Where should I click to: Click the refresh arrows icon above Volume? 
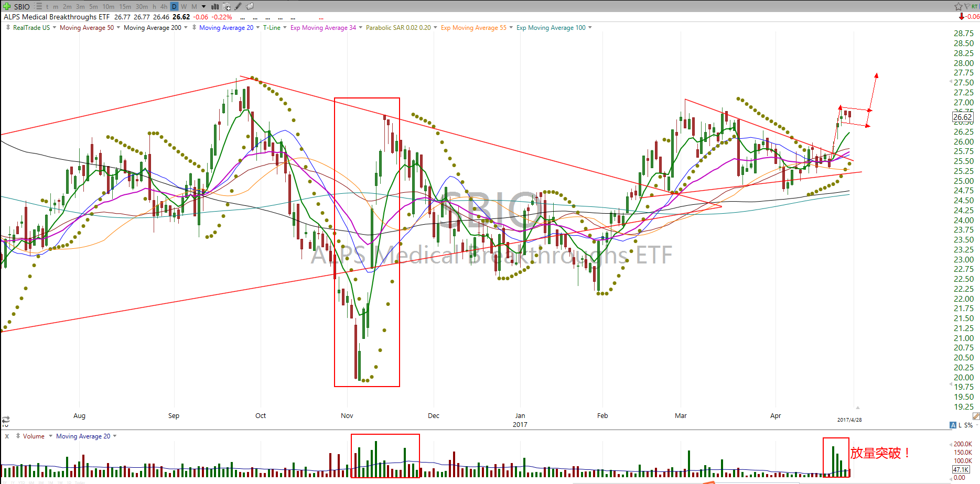pos(6,420)
